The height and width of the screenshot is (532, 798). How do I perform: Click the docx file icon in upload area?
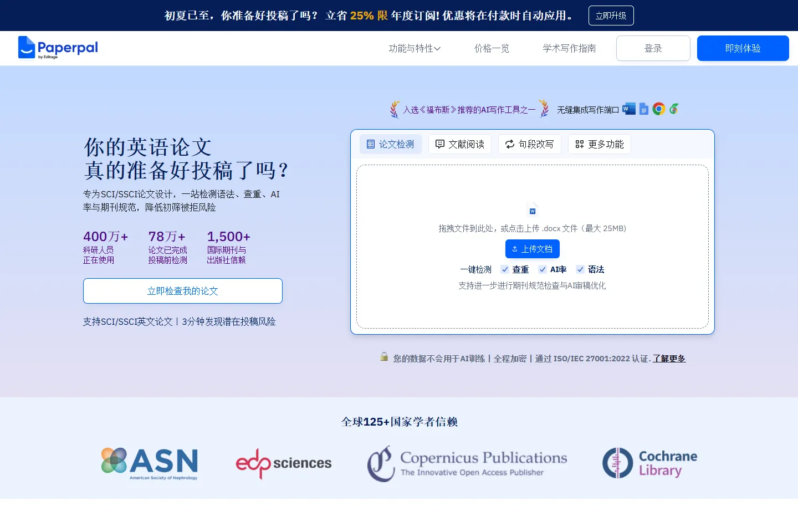(x=533, y=209)
